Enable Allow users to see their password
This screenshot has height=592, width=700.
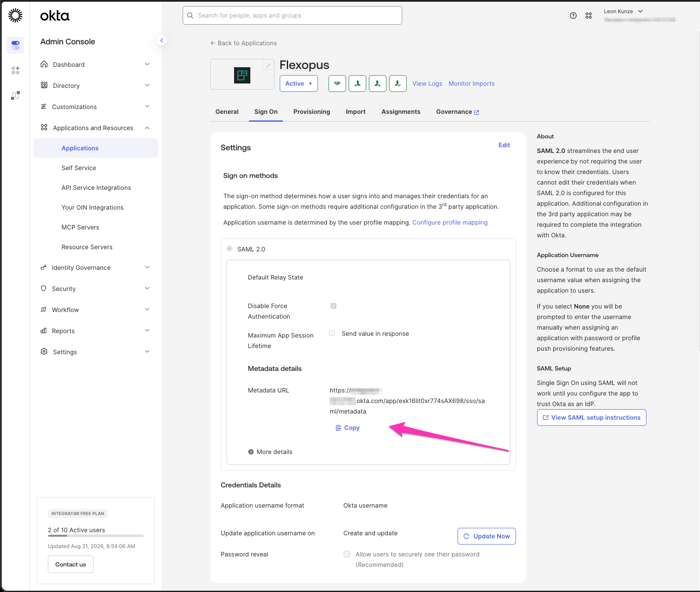pyautogui.click(x=347, y=554)
